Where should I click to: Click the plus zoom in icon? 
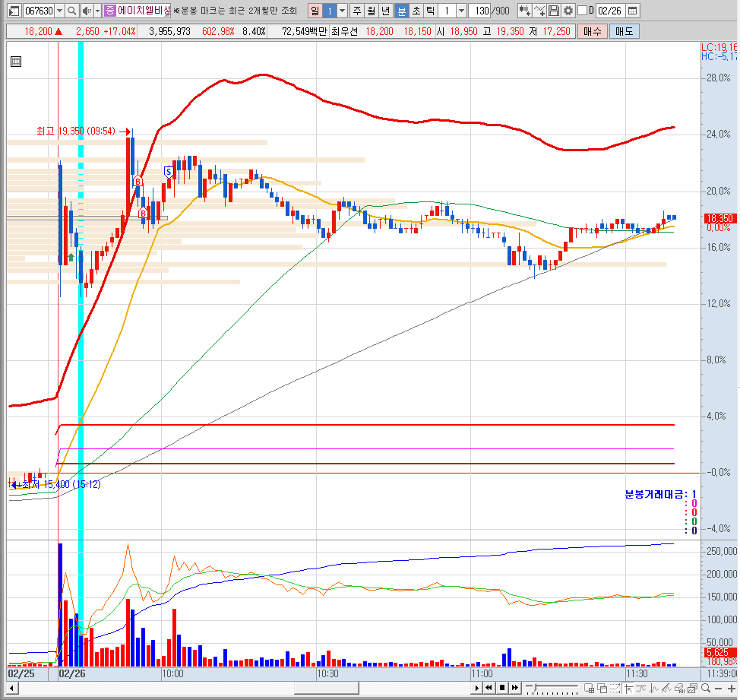pos(732,689)
